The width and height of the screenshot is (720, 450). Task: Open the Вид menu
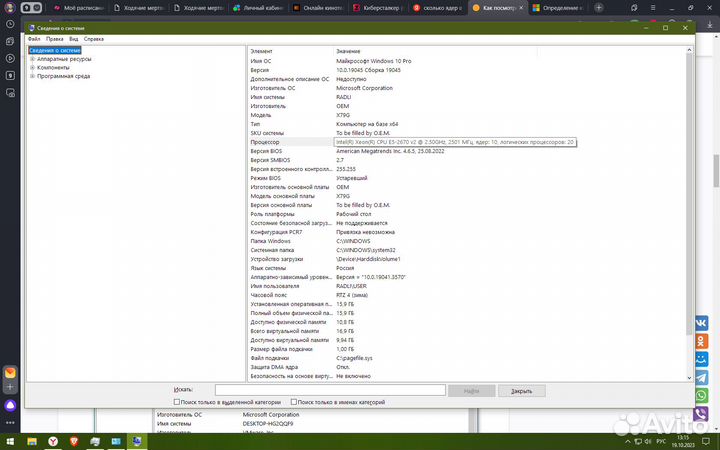(x=73, y=39)
